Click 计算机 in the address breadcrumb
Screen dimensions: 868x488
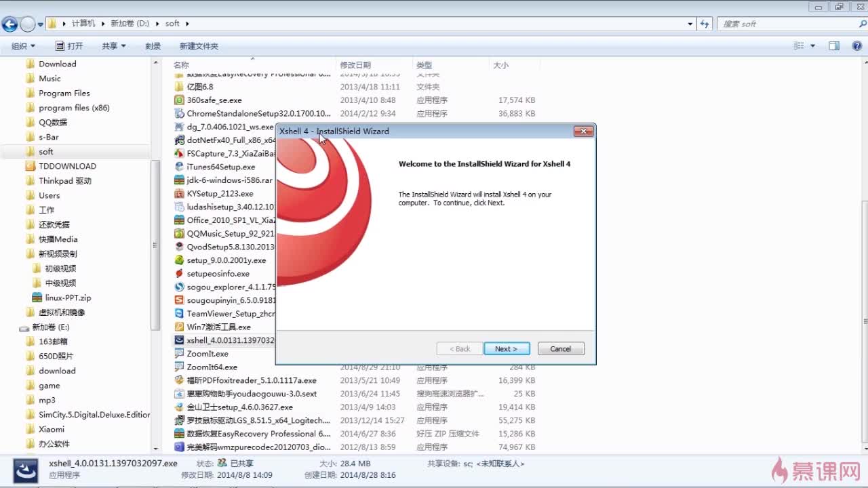coord(83,24)
